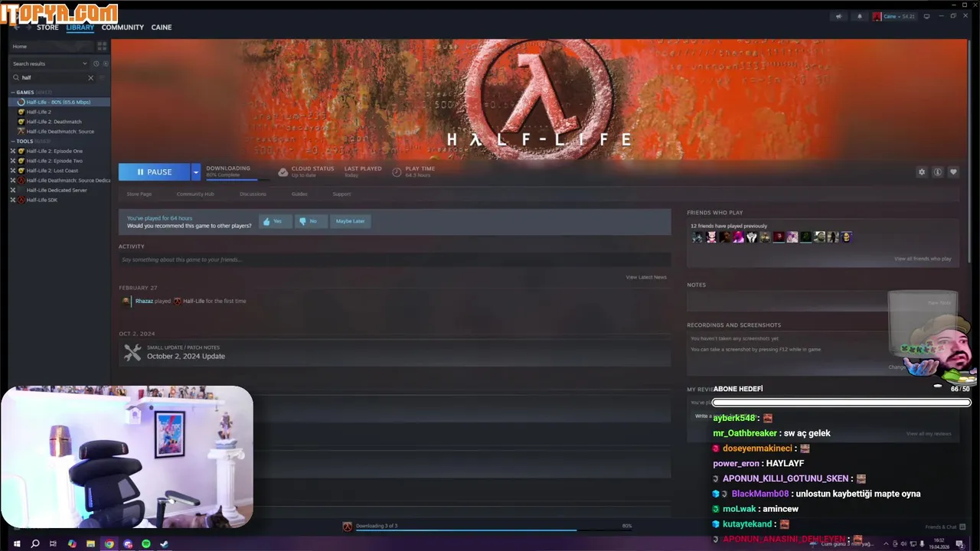Select Half-Life Deathmatch: Source
The image size is (980, 551).
[60, 132]
